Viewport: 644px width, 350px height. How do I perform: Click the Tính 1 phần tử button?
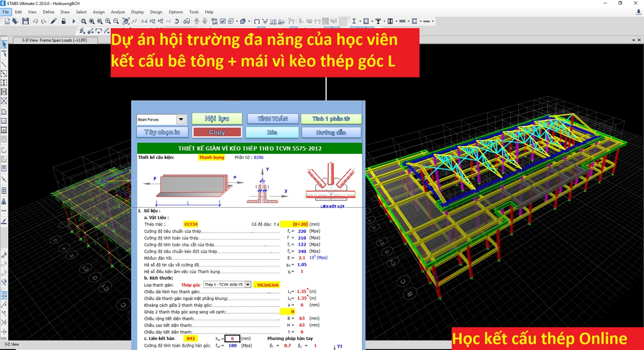pyautogui.click(x=331, y=119)
